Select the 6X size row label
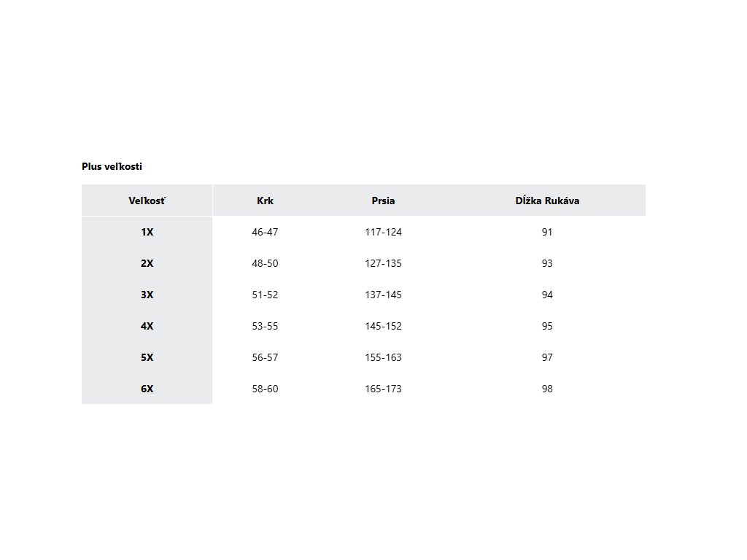This screenshot has height=560, width=747. pos(147,389)
